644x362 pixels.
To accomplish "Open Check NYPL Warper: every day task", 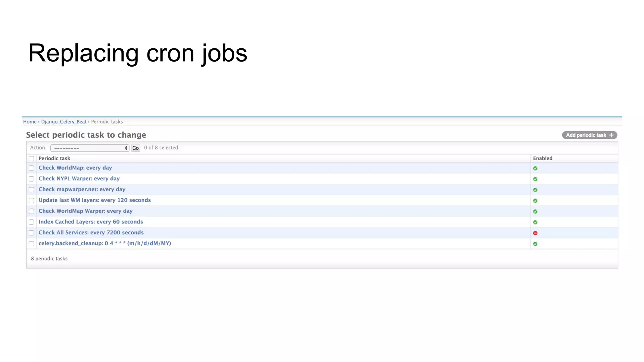I will pos(79,178).
